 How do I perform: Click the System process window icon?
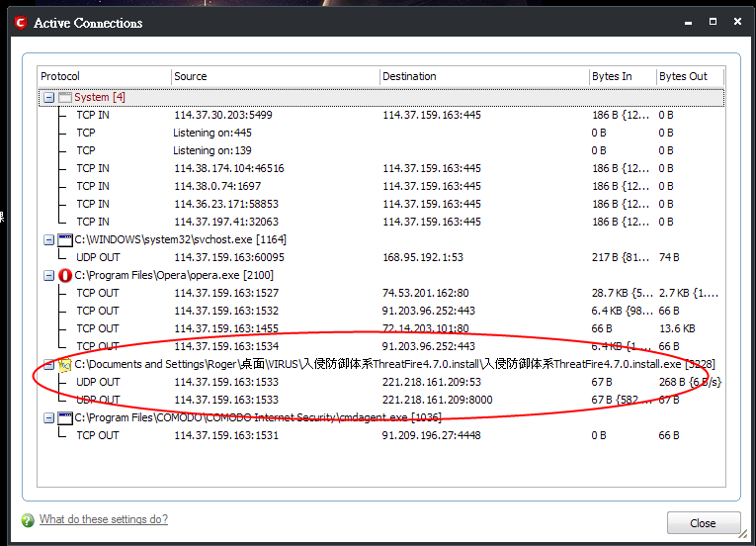pyautogui.click(x=65, y=97)
